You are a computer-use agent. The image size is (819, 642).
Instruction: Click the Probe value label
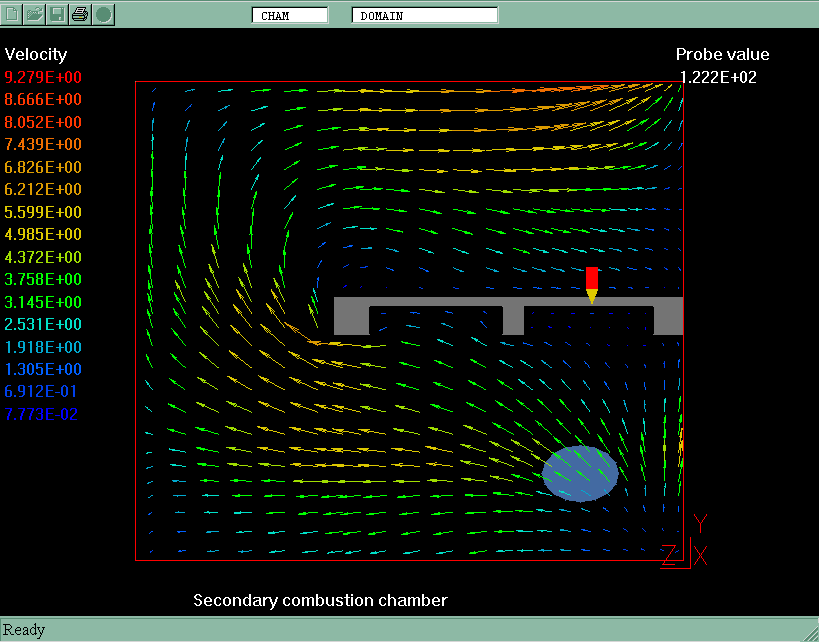pyautogui.click(x=722, y=54)
